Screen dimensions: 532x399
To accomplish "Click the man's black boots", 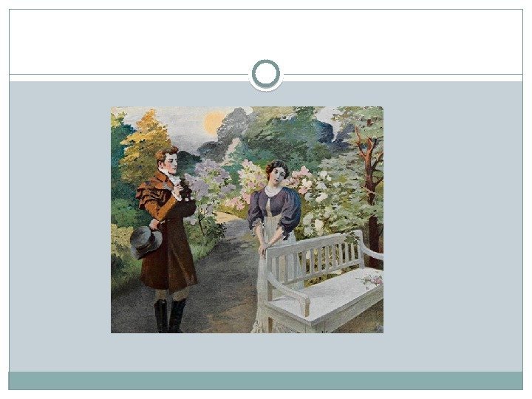I will point(170,316).
